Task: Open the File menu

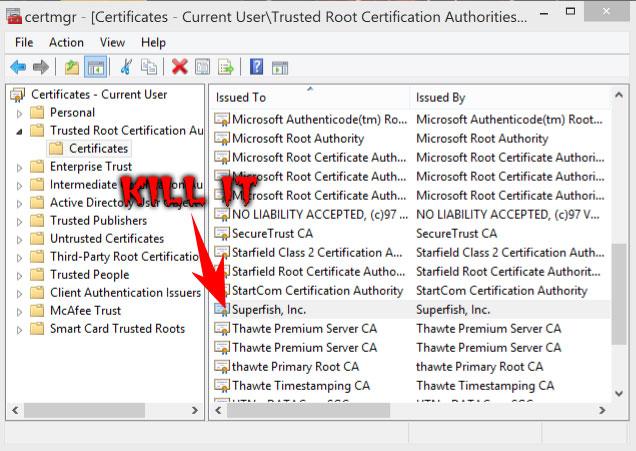Action: pyautogui.click(x=24, y=42)
